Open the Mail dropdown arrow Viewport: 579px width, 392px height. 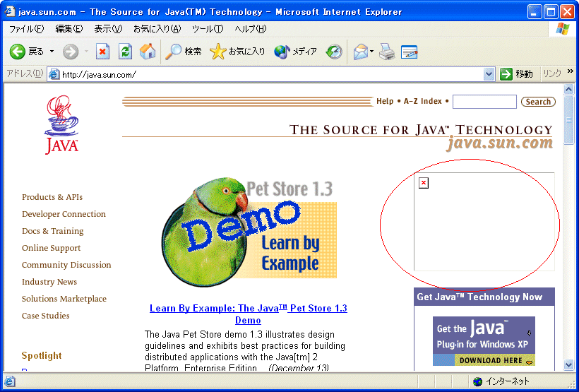tap(372, 52)
